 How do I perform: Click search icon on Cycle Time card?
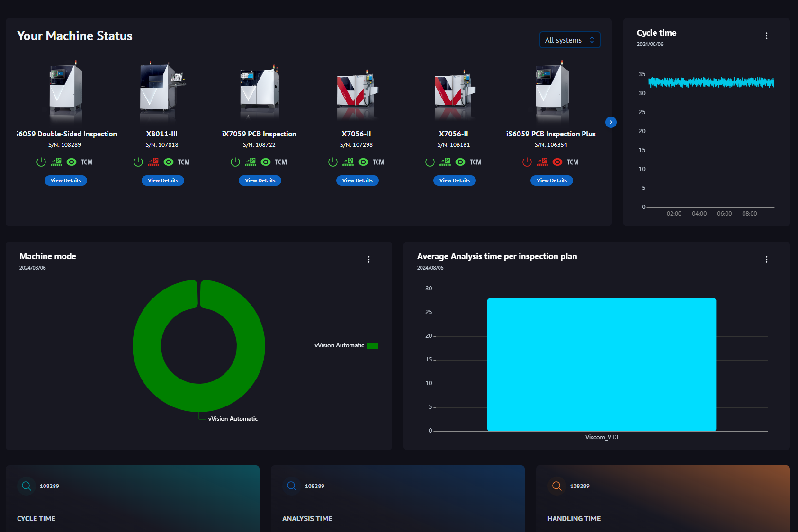pos(27,486)
